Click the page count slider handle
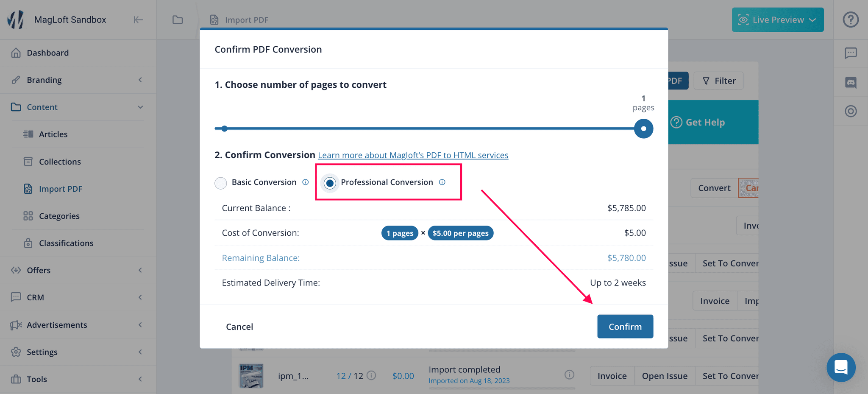 click(x=643, y=129)
